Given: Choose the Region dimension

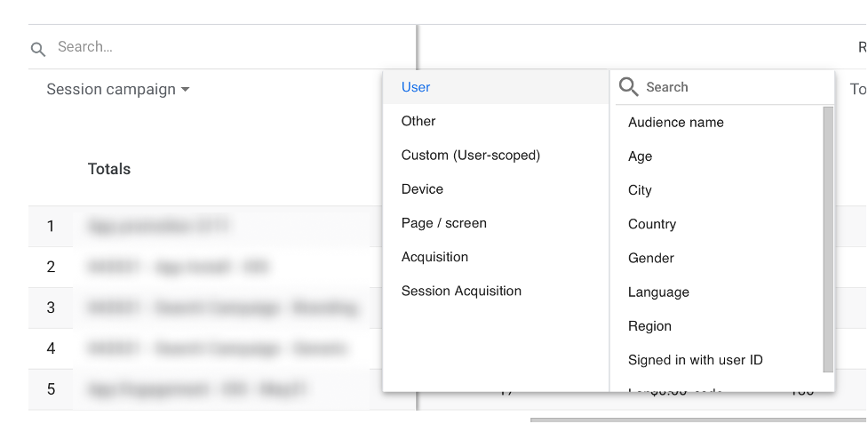Looking at the screenshot, I should pyautogui.click(x=649, y=326).
